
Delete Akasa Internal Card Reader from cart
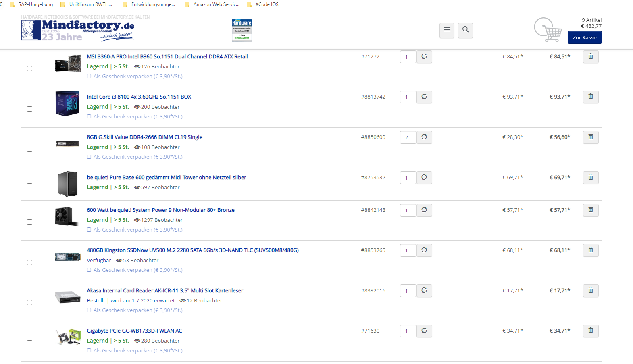pyautogui.click(x=591, y=291)
